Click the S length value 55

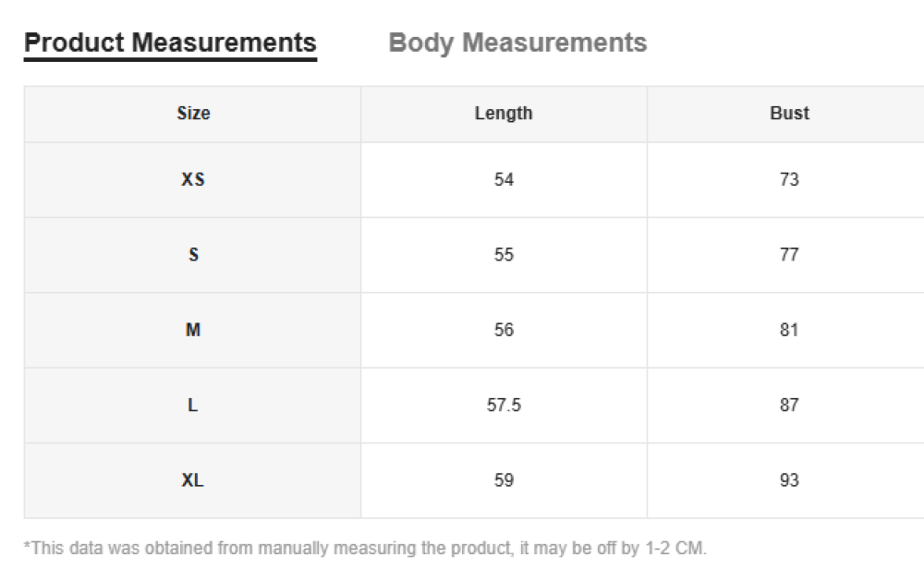click(504, 255)
